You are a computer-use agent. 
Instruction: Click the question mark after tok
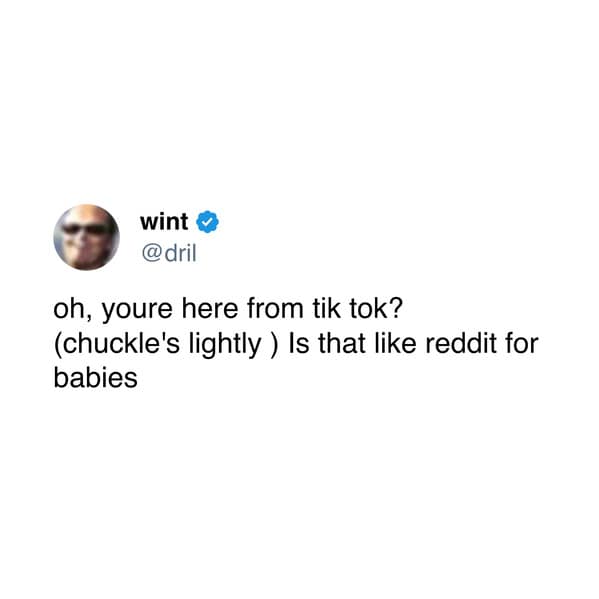tap(396, 308)
